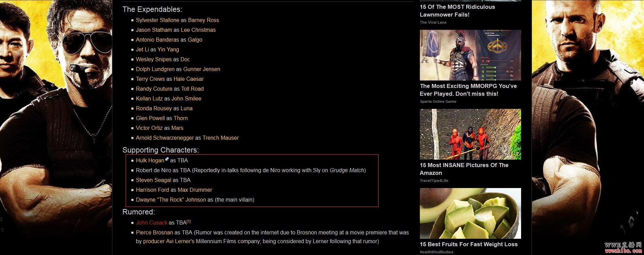Open '15 Of The MOST Ridiculous Lawnmower Fails' headline

point(457,11)
